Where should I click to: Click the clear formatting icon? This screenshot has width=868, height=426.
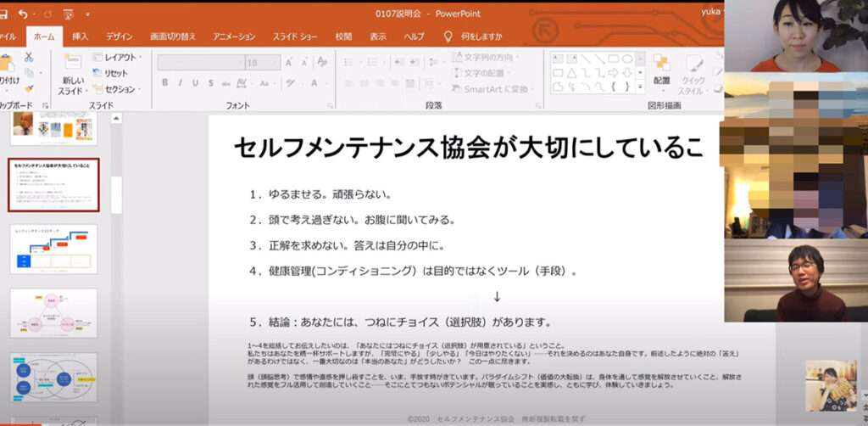pyautogui.click(x=323, y=63)
